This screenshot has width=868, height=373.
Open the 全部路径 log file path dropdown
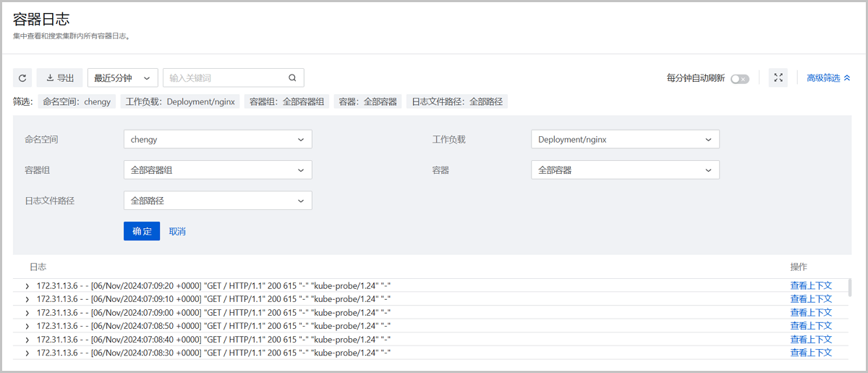tap(218, 201)
